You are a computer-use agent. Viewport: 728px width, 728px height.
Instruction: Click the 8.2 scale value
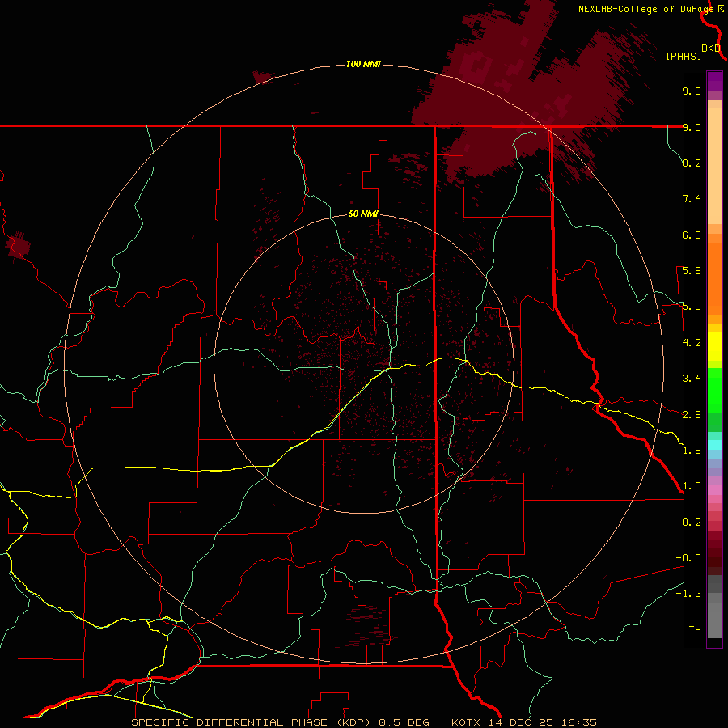coord(692,163)
